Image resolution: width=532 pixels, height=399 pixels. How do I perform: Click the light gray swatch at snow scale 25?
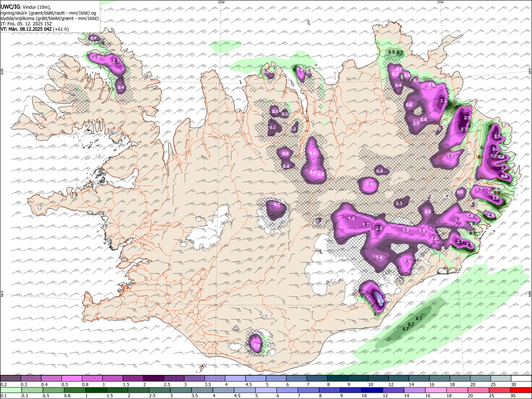[500, 379]
